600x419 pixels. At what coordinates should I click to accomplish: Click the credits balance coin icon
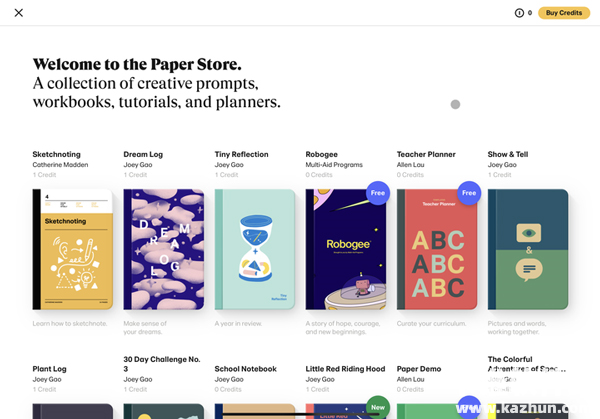(x=519, y=13)
